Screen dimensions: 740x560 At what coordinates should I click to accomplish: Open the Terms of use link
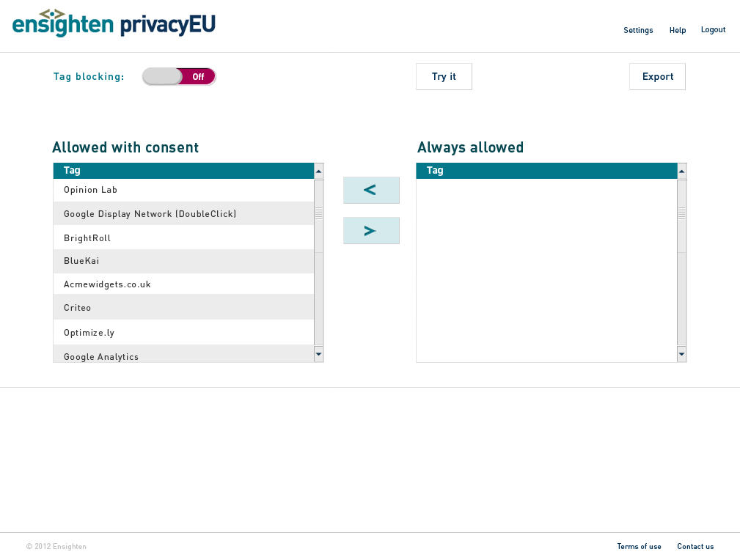coord(639,547)
